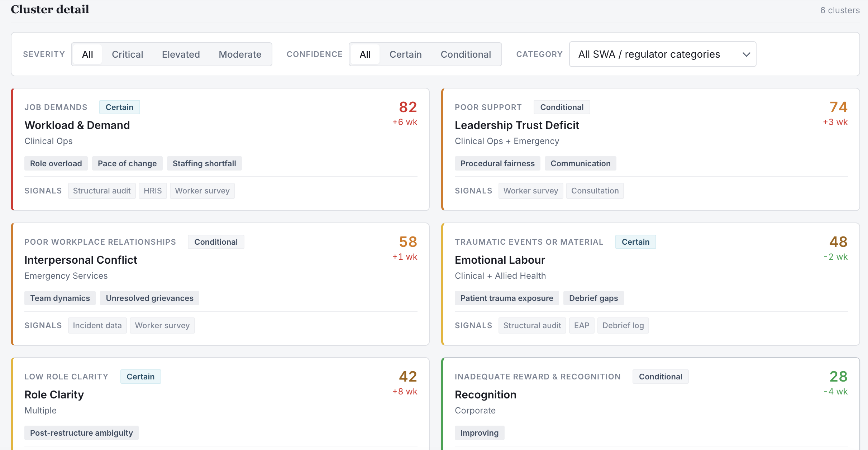The height and width of the screenshot is (450, 868).
Task: Select the Pace of change tag
Action: point(127,163)
